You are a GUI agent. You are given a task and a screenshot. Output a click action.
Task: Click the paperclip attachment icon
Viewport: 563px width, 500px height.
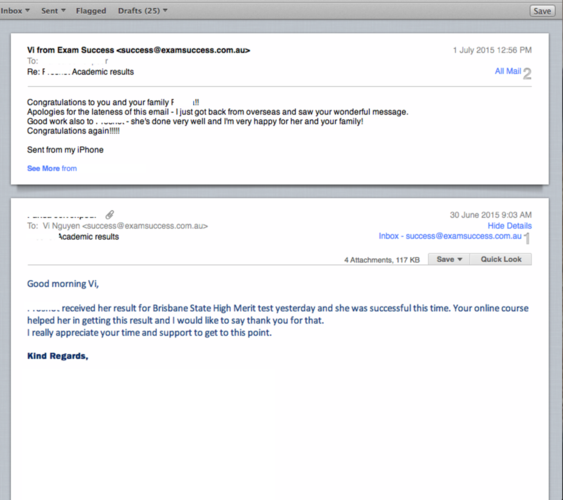pyautogui.click(x=110, y=215)
